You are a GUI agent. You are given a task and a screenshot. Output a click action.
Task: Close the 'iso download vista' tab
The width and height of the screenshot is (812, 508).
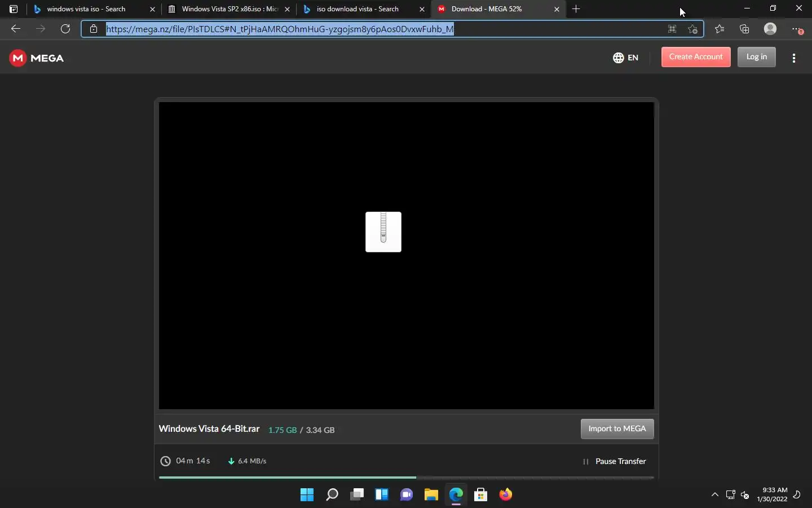point(422,9)
